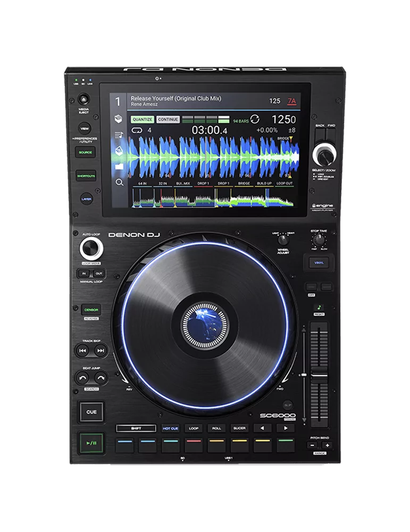The height and width of the screenshot is (532, 410).
Task: Click the Stop Time knob
Action: (319, 240)
